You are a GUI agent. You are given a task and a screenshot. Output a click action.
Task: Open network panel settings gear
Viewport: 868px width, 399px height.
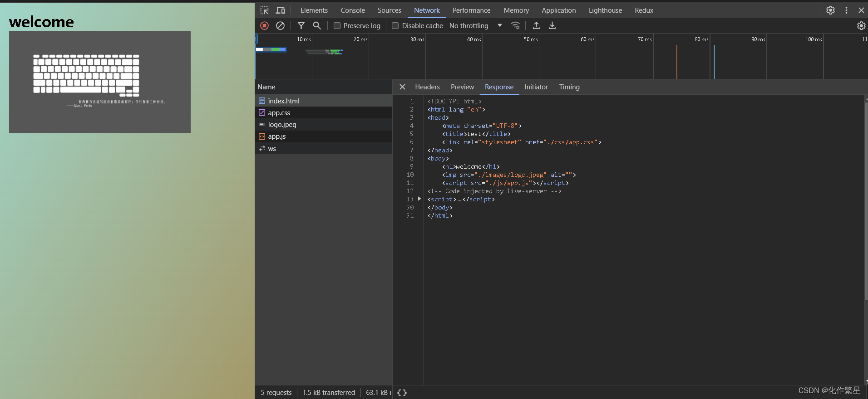click(x=861, y=26)
